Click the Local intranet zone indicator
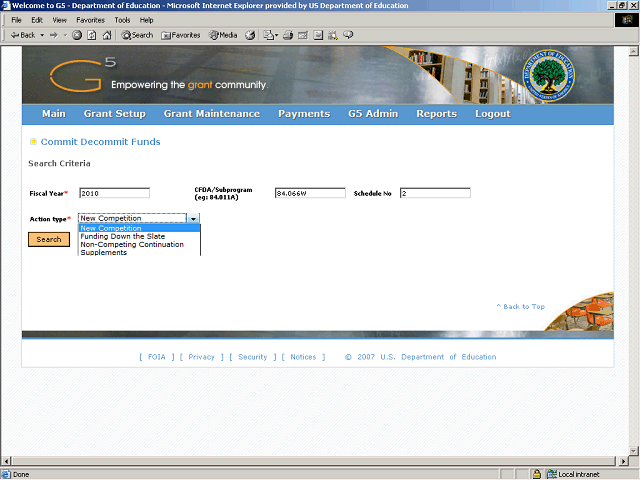640x480 pixels. [x=574, y=474]
